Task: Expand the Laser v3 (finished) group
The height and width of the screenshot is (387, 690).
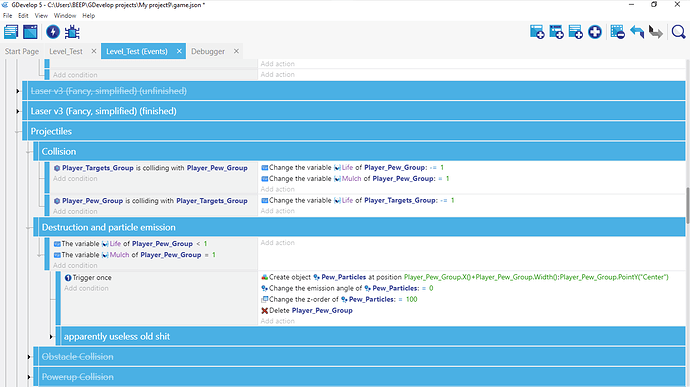Action: point(18,111)
